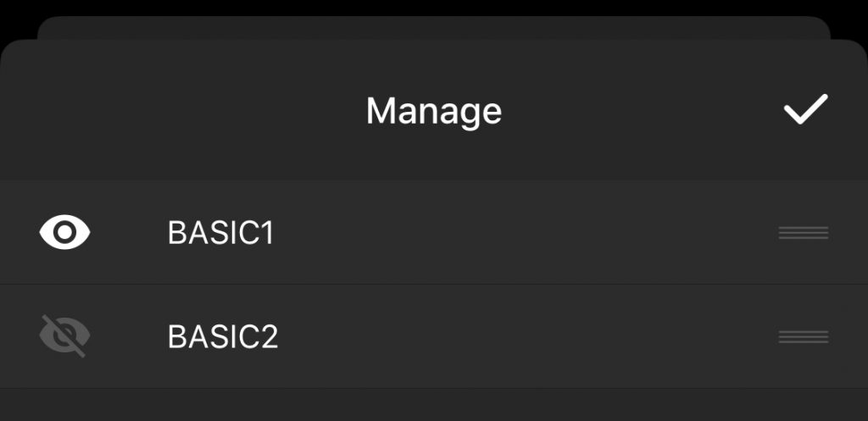Screen dimensions: 868x421
Task: Enable visibility for hidden BASIC2
Action: 64,336
